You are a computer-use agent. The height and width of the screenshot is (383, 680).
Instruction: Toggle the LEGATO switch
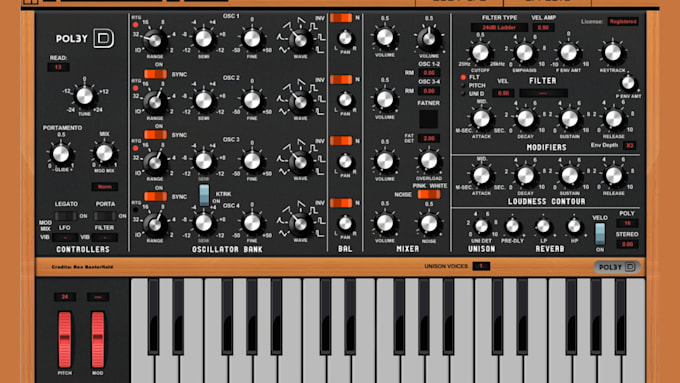click(x=65, y=216)
